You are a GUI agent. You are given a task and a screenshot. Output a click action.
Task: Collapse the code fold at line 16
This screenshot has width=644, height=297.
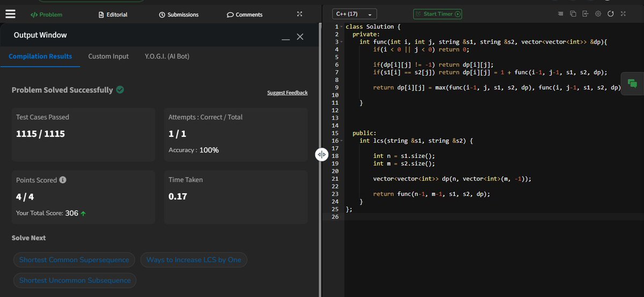pyautogui.click(x=342, y=141)
